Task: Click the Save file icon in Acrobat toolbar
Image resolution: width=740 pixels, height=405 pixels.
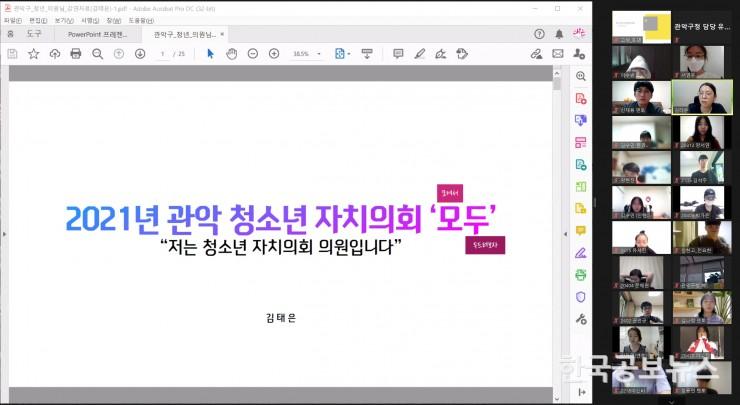Action: coord(12,54)
